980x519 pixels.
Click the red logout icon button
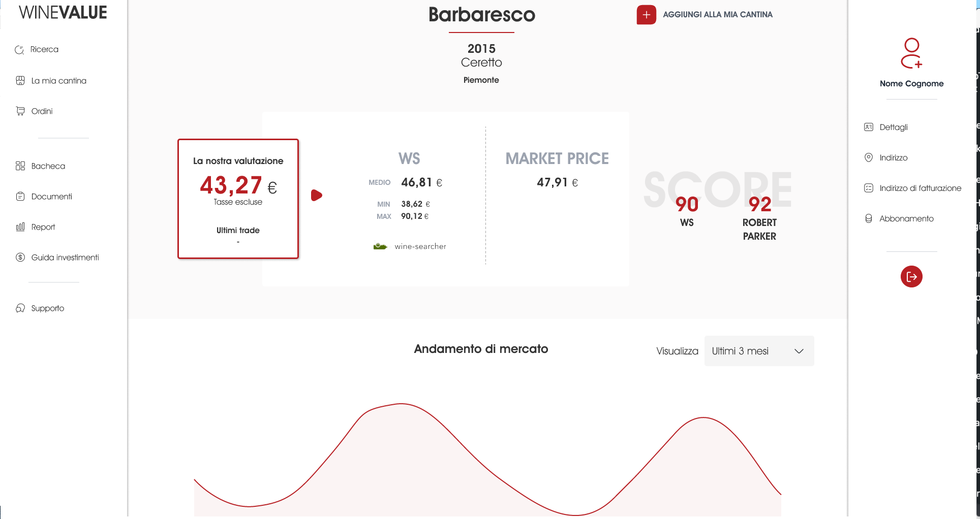click(x=911, y=277)
